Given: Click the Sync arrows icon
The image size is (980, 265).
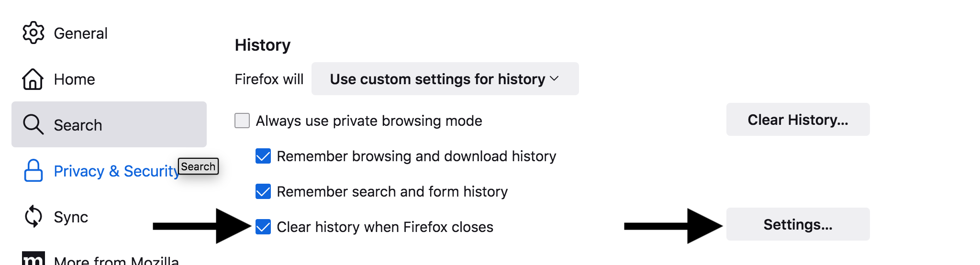Looking at the screenshot, I should (33, 217).
